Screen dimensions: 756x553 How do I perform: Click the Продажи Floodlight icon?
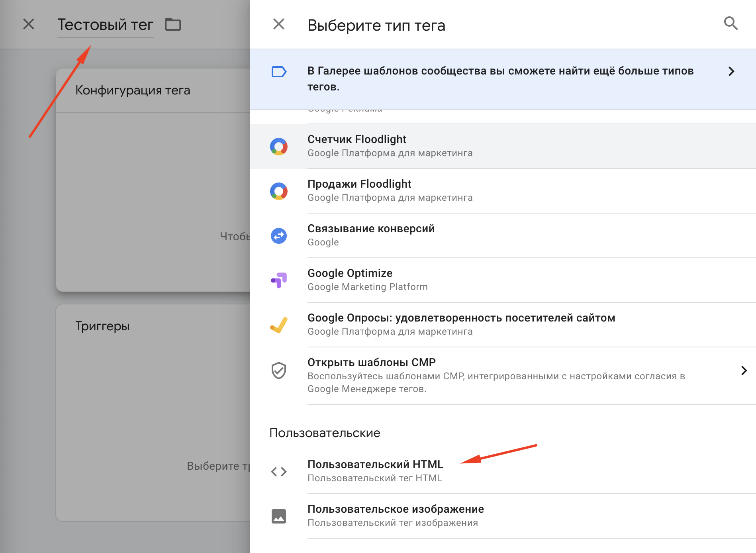tap(279, 191)
